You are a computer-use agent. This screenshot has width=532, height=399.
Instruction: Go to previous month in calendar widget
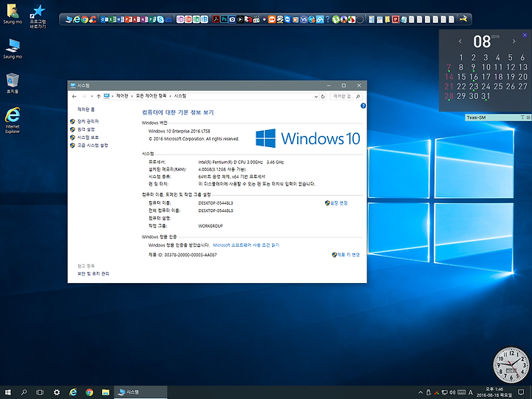(x=460, y=41)
